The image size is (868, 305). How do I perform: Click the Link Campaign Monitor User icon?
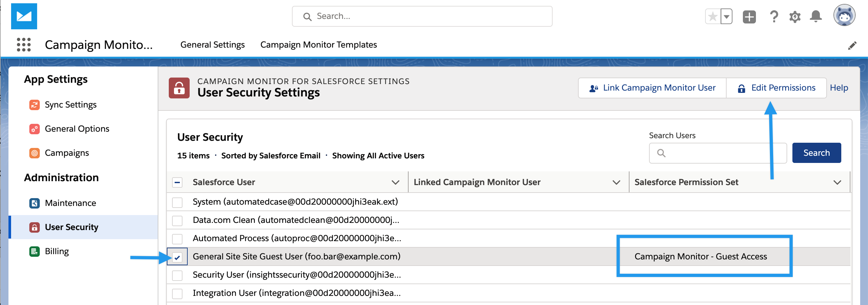pos(593,88)
